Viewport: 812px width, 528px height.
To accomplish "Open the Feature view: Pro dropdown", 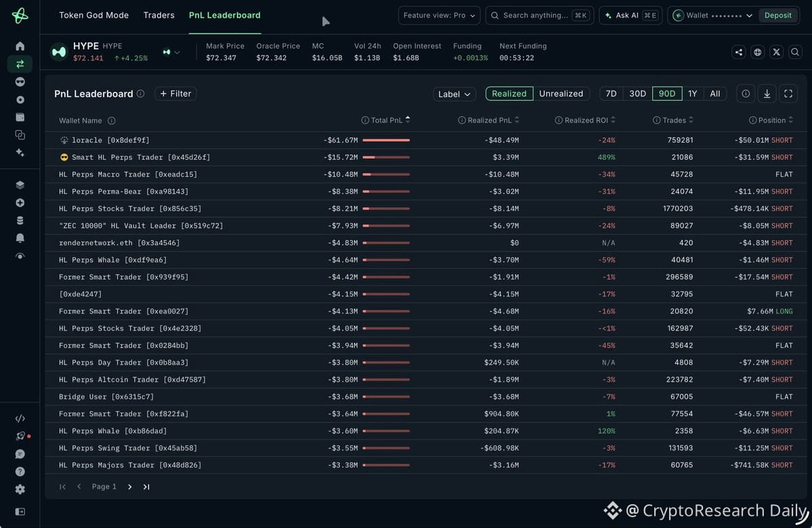I will coord(439,16).
